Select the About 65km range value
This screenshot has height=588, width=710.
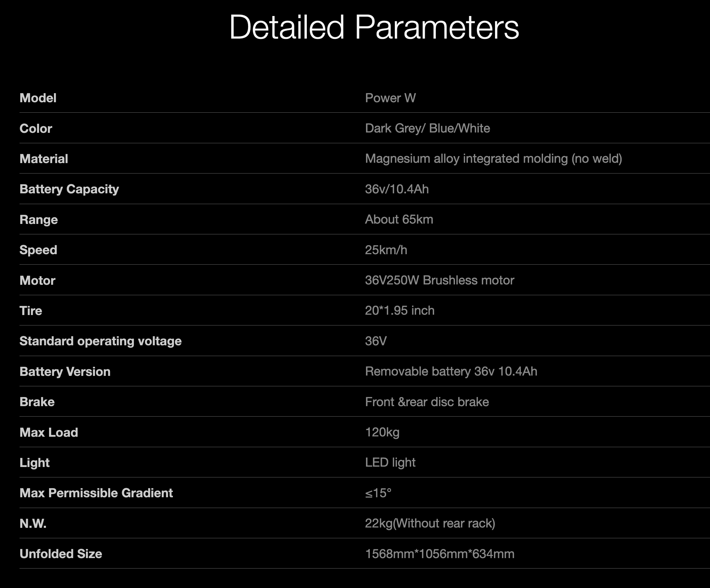click(399, 219)
